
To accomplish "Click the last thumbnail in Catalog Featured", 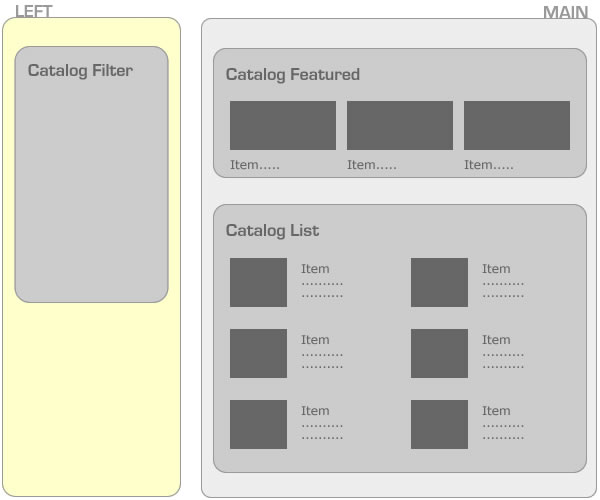I will pos(516,125).
